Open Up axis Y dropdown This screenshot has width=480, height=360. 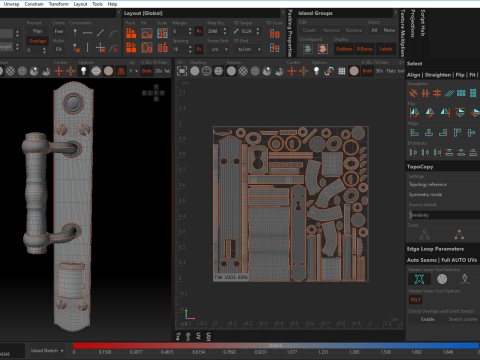[x=133, y=71]
